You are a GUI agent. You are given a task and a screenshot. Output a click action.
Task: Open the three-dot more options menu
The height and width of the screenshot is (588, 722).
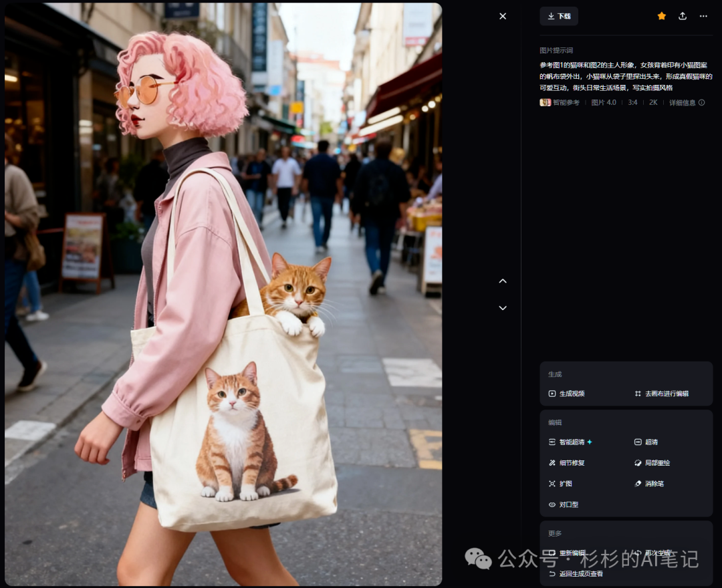pyautogui.click(x=703, y=16)
